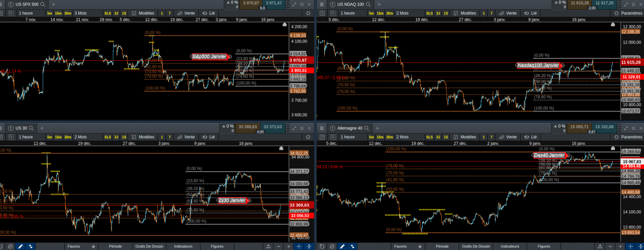The height and width of the screenshot is (250, 644).
Task: Open the layout grid icon in US NDAQ 100 chart
Action: 333,13
